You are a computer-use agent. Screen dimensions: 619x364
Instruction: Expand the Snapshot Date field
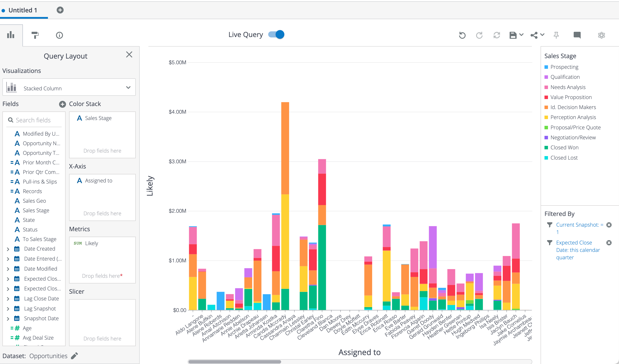(x=8, y=319)
